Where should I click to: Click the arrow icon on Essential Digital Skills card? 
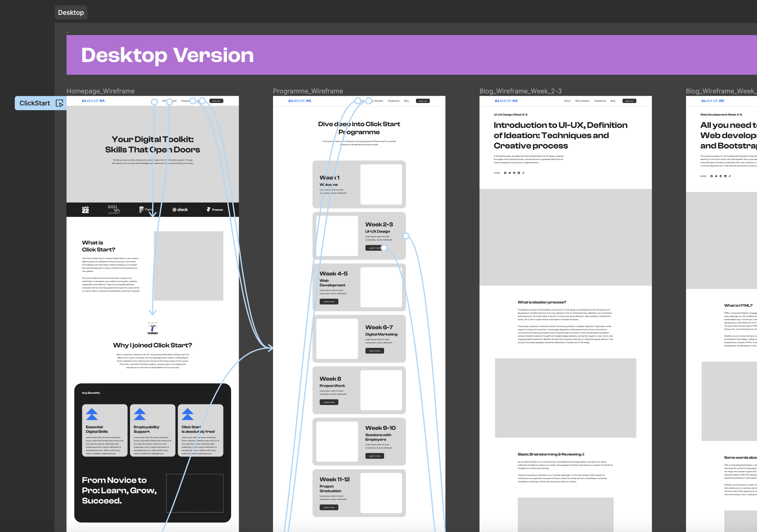92,414
